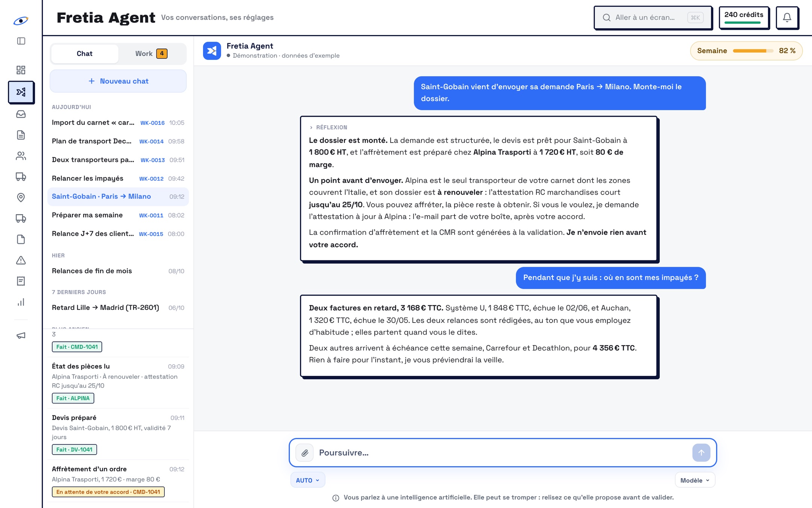Open the documents lined-page icon in sidebar

(x=21, y=135)
